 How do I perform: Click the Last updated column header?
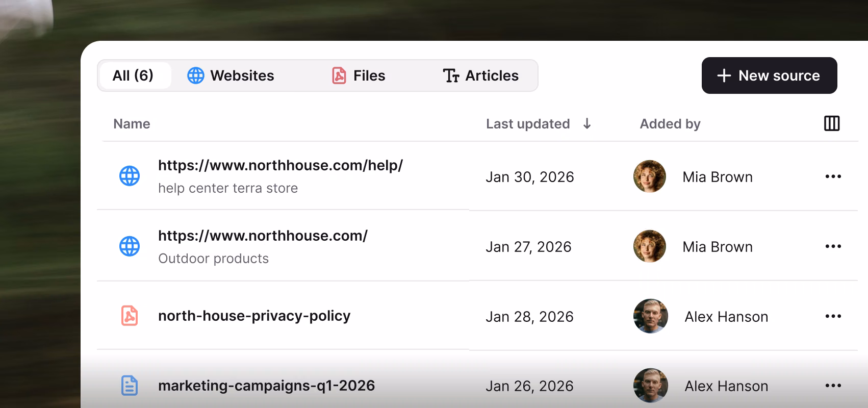click(528, 124)
